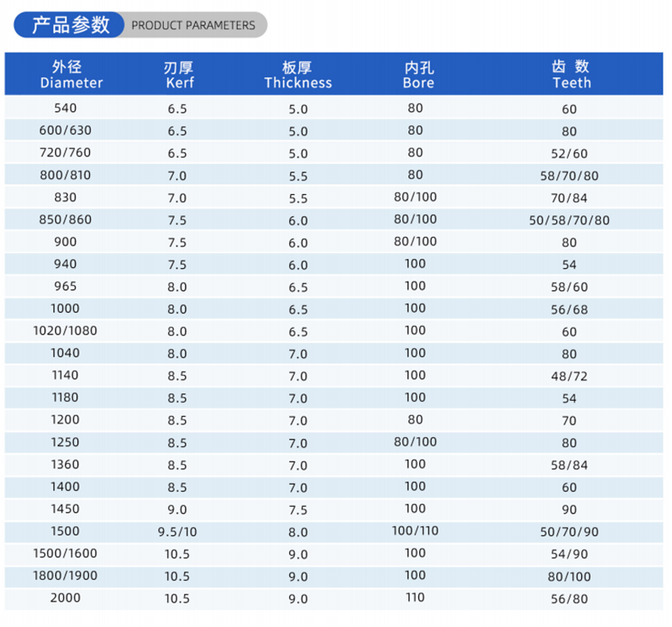Select the 7.5 thickness in the 1450 row

tap(297, 510)
